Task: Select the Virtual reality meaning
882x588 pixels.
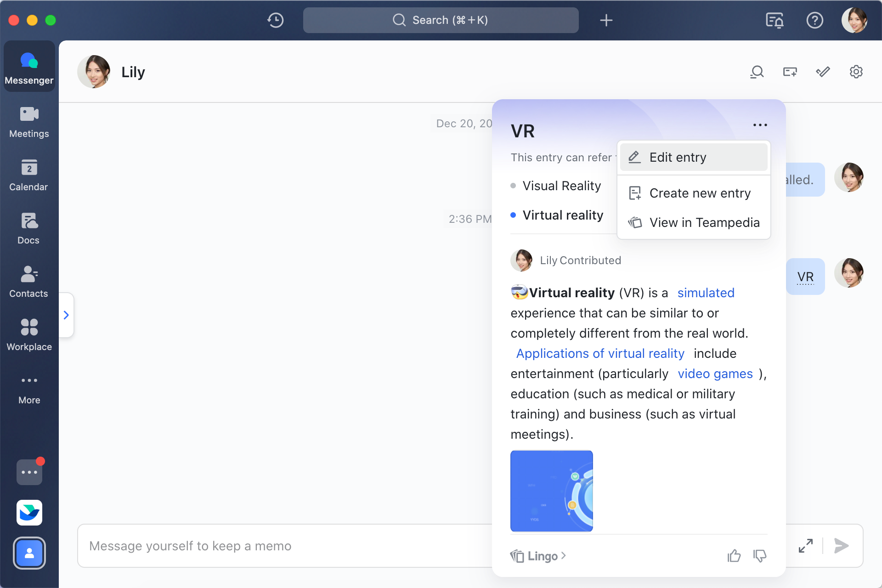Action: tap(563, 215)
